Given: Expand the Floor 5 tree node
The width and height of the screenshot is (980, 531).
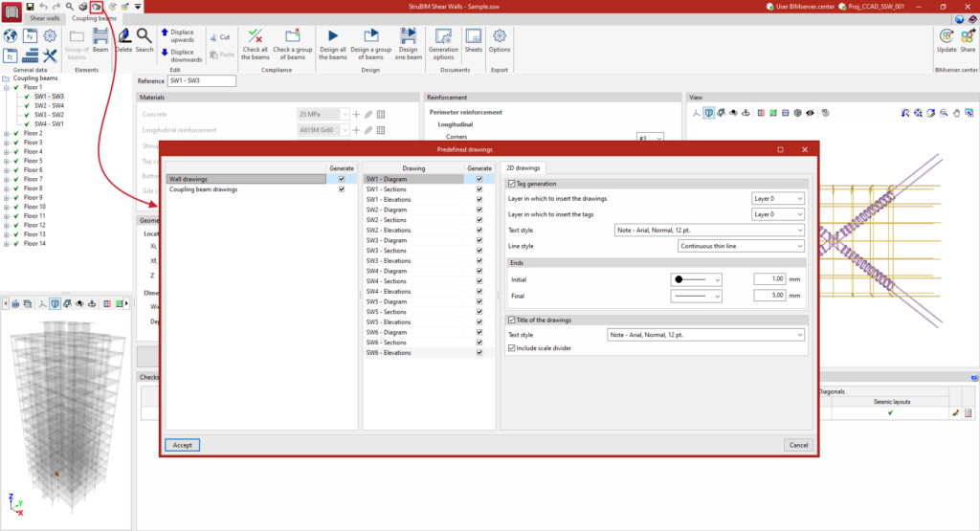Looking at the screenshot, I should (x=7, y=161).
